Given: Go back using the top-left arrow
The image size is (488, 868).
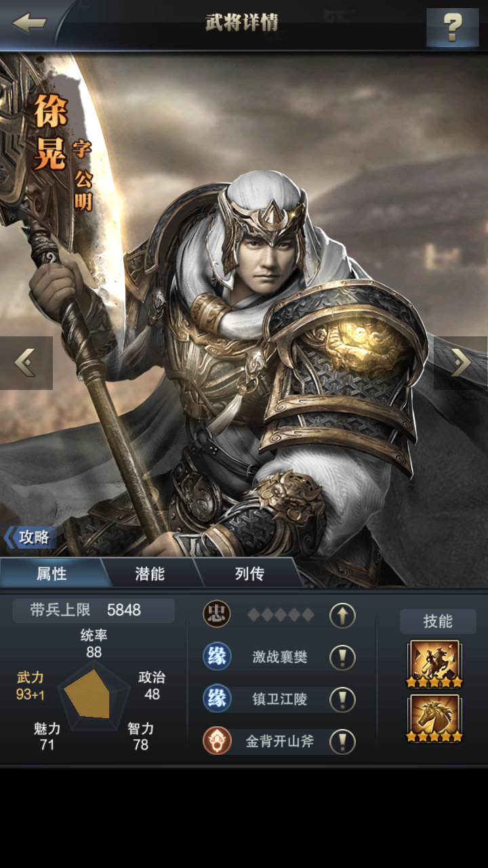Looking at the screenshot, I should [29, 23].
